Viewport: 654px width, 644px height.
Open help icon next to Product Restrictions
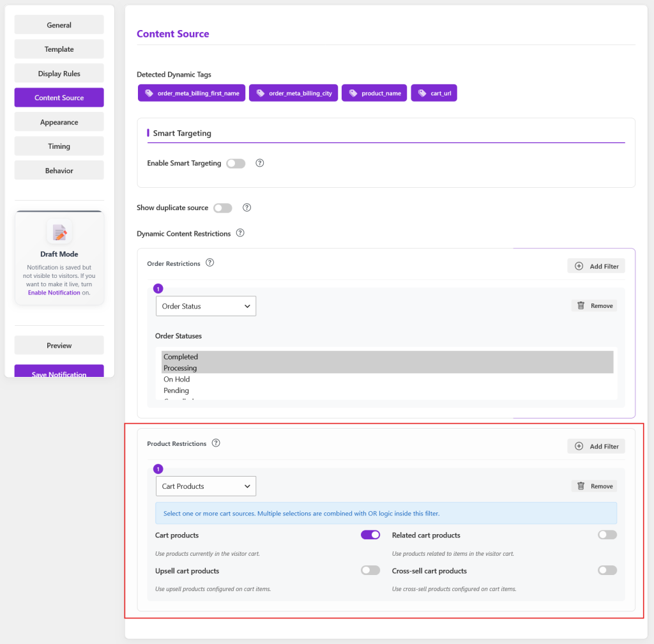(x=216, y=443)
